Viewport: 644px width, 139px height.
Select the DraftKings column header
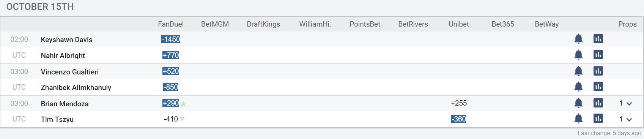[263, 24]
